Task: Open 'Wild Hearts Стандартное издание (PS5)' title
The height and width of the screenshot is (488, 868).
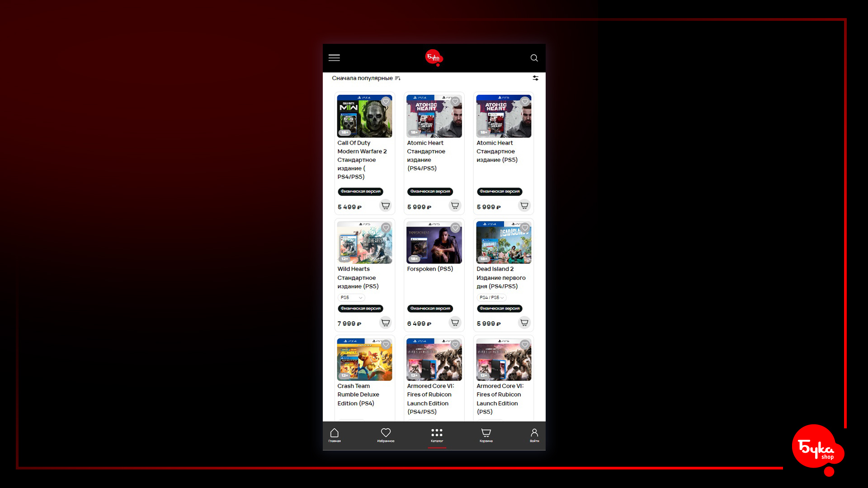Action: [x=358, y=277]
